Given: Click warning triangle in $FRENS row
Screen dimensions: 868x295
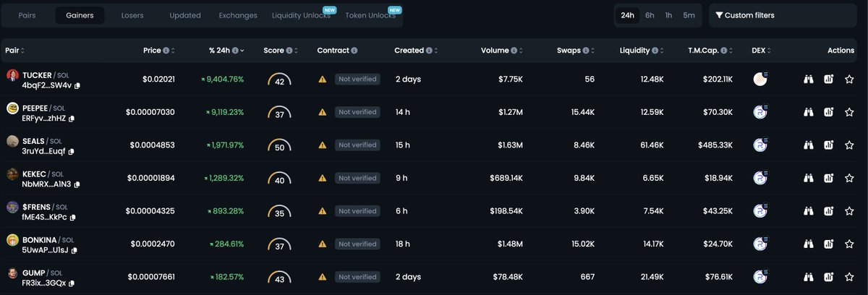Looking at the screenshot, I should coord(323,211).
